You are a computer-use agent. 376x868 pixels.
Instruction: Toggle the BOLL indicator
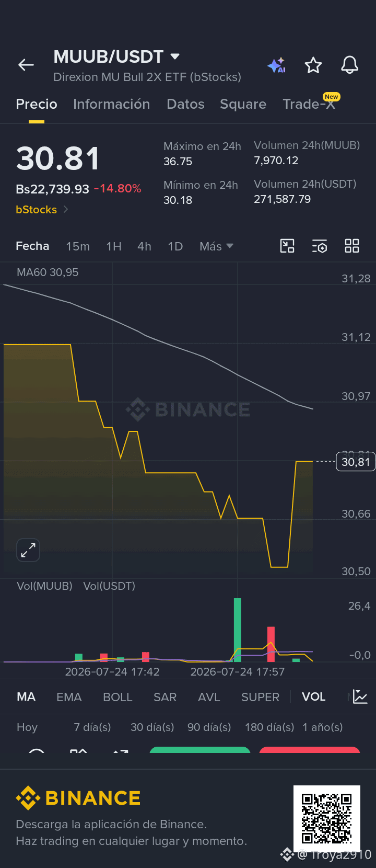point(118,697)
